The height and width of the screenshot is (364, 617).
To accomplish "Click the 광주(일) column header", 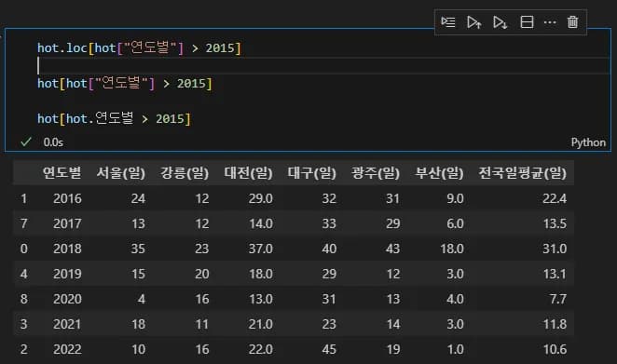I will tap(376, 172).
